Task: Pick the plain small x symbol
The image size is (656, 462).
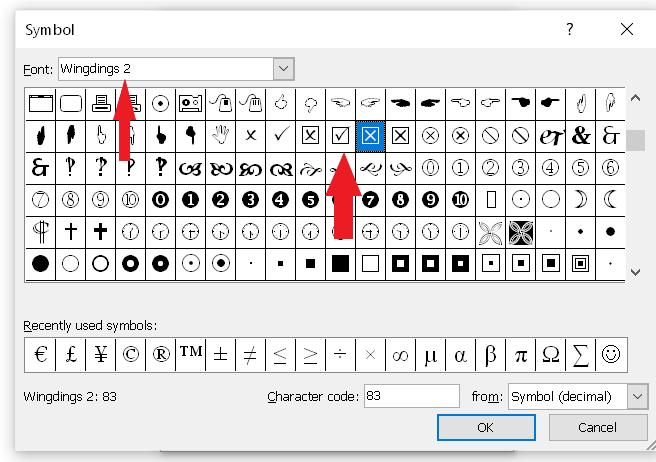Action: pyautogui.click(x=251, y=136)
